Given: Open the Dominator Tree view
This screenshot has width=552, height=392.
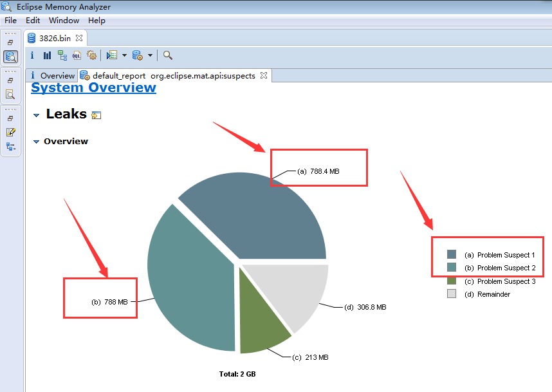Looking at the screenshot, I should pos(62,55).
